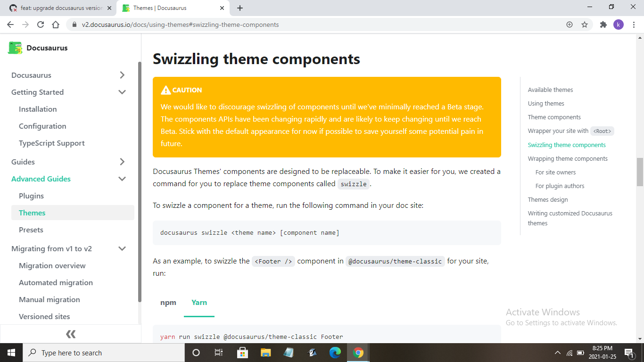644x362 pixels.
Task: Open a new browser tab
Action: coord(240,8)
